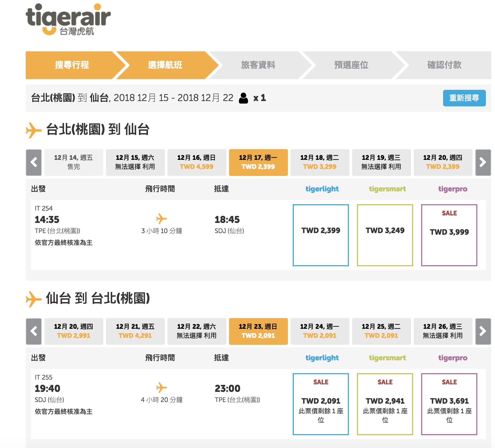Image resolution: width=495 pixels, height=448 pixels.
Task: Click airplane icon beside 台北(桃園) 到 仙台 heading
Action: tap(34, 130)
